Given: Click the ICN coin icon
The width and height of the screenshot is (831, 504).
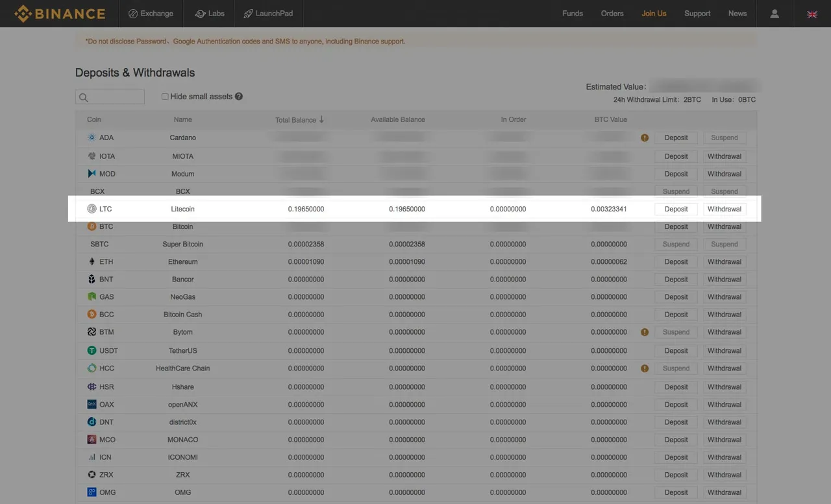Looking at the screenshot, I should [92, 457].
